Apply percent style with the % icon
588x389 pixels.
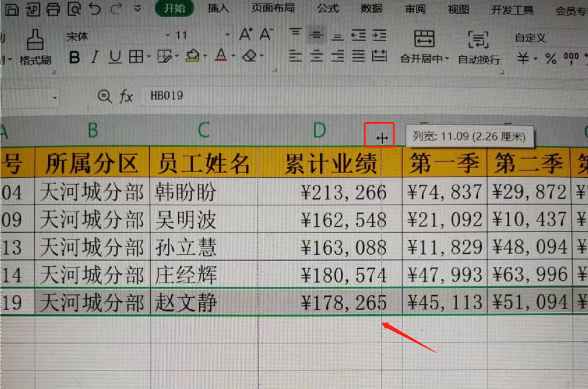click(x=551, y=58)
